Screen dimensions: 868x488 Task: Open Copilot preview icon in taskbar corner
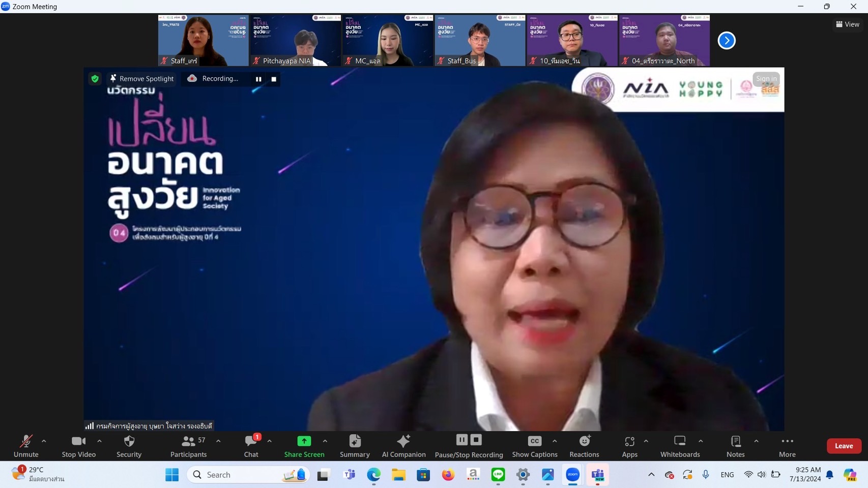coord(850,475)
